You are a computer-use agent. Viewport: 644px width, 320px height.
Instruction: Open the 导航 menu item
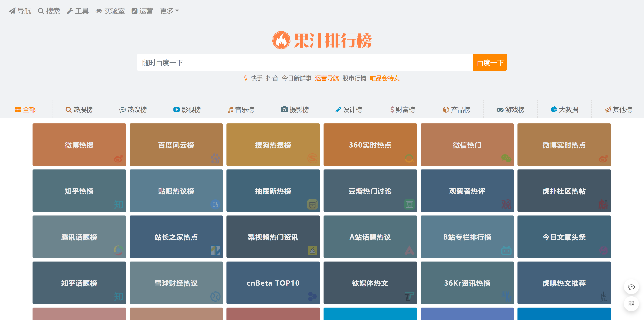coord(20,11)
